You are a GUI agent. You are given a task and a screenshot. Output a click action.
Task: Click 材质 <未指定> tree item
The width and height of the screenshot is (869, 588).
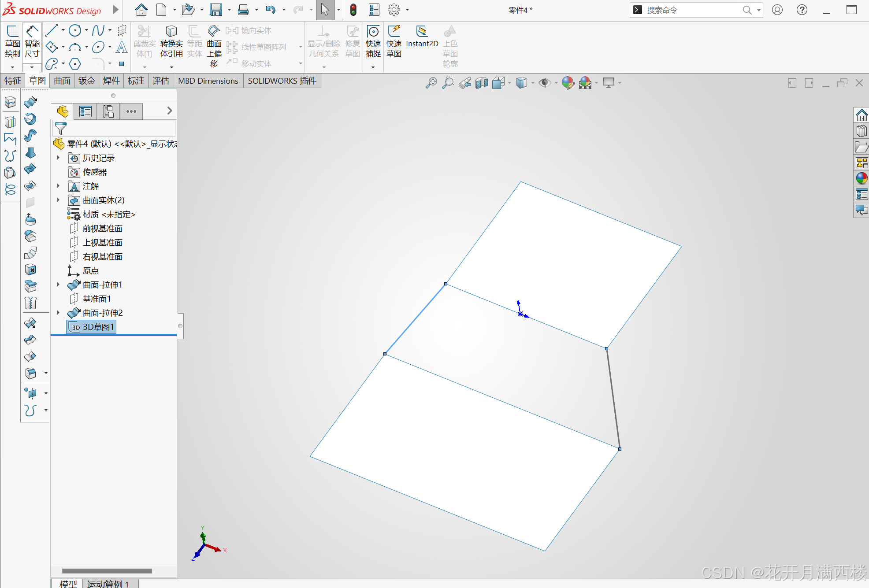101,214
